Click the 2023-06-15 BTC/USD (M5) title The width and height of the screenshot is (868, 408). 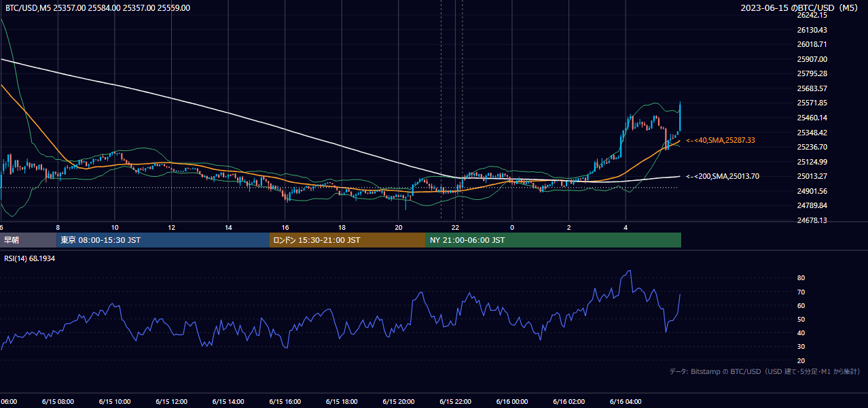pyautogui.click(x=799, y=8)
